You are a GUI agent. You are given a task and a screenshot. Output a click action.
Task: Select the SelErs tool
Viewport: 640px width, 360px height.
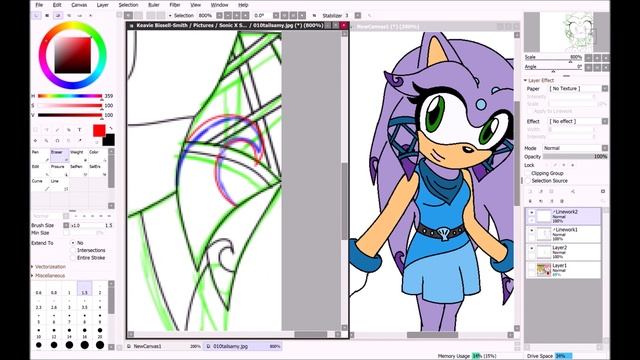pyautogui.click(x=97, y=170)
